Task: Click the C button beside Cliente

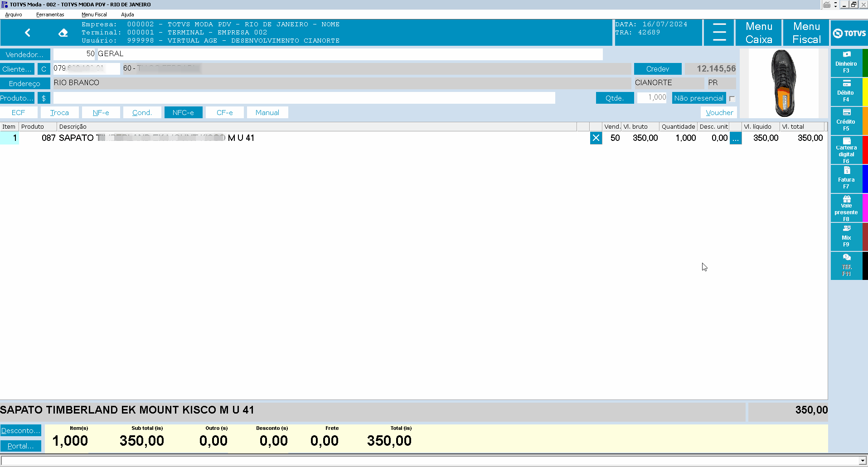Action: pos(44,69)
